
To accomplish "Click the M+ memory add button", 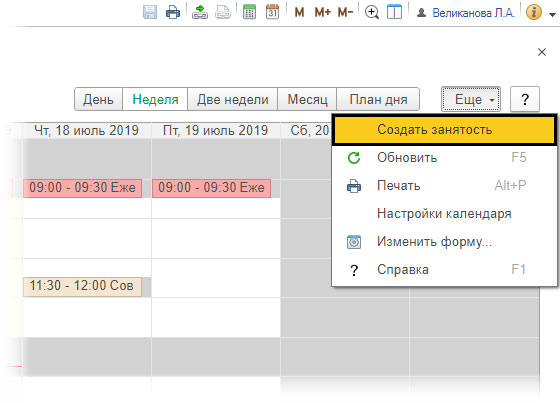I will coord(322,13).
